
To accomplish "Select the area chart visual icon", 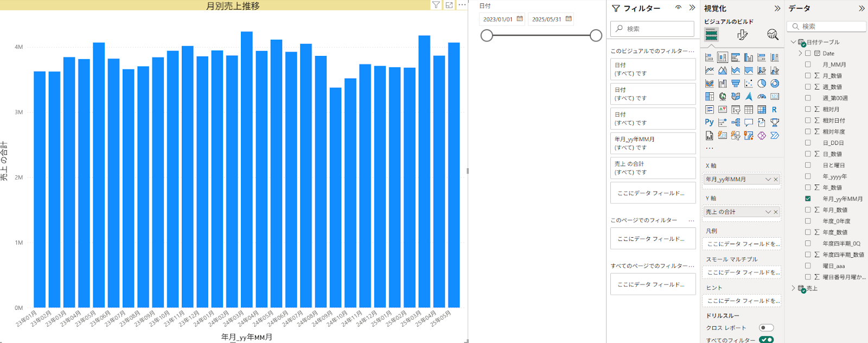I will (723, 71).
